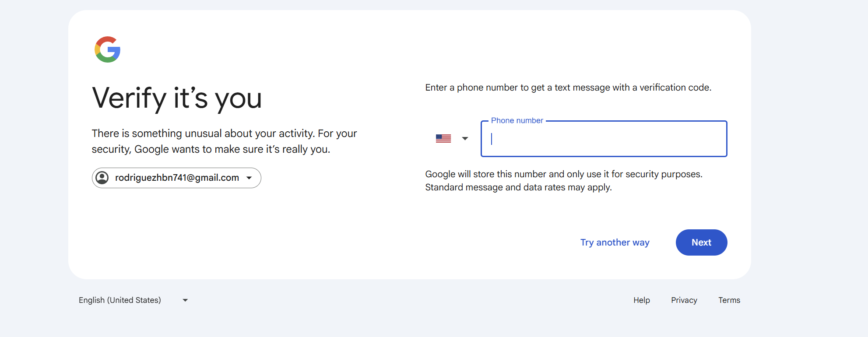Click the Next button
Image resolution: width=868 pixels, height=337 pixels.
tap(701, 242)
